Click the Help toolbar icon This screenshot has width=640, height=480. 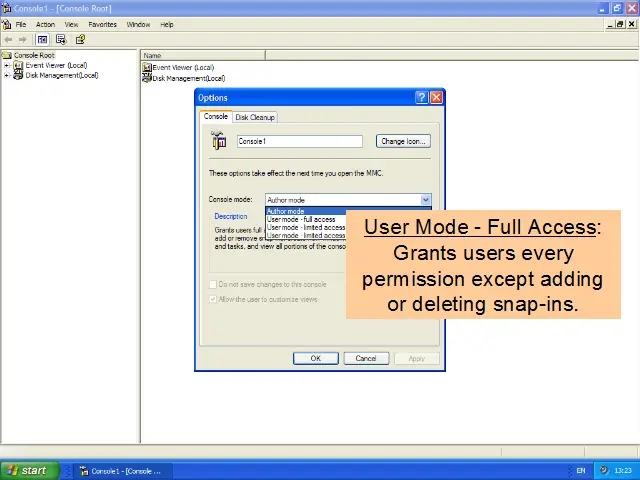(x=80, y=39)
